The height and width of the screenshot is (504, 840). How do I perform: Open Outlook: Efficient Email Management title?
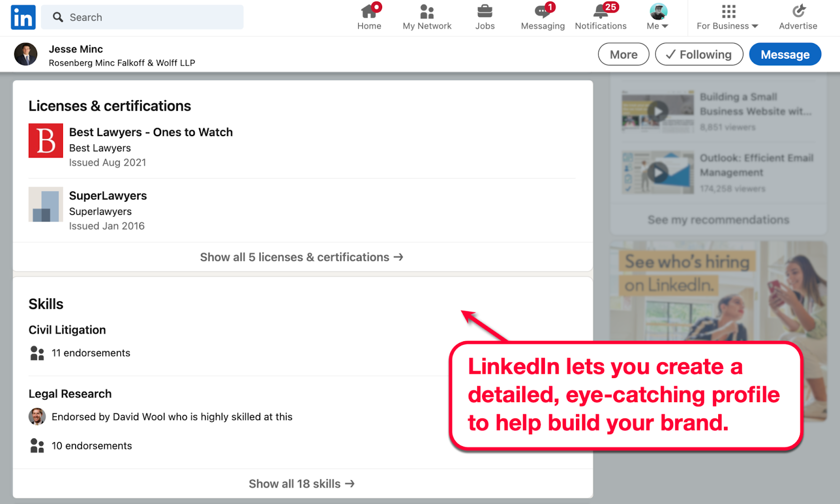[x=757, y=165]
